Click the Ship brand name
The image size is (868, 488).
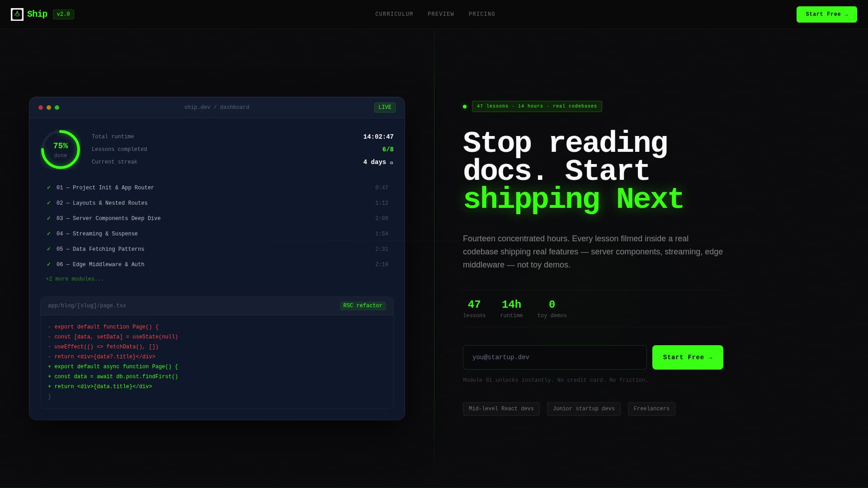pos(37,14)
